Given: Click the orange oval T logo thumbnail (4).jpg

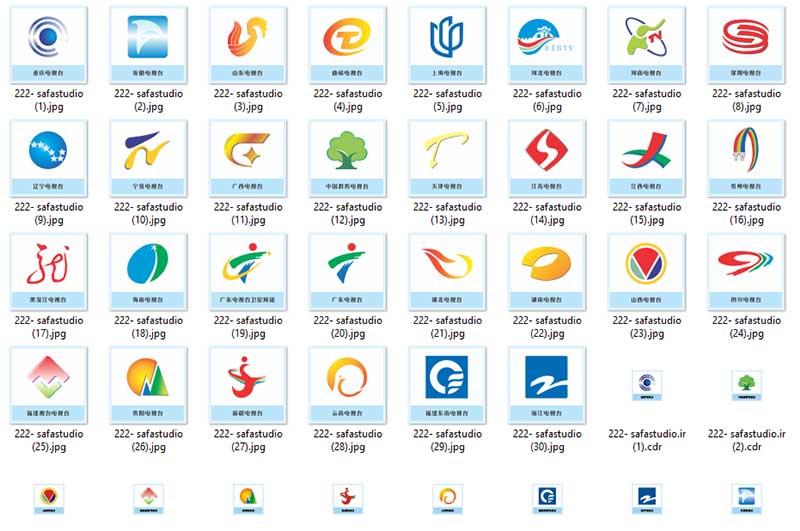Looking at the screenshot, I should click(347, 45).
